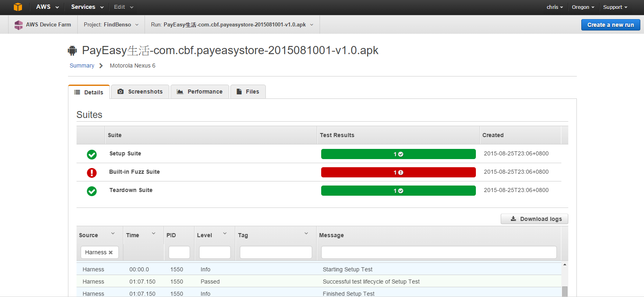The height and width of the screenshot is (297, 644).
Task: Open the chris account dropdown
Action: [x=555, y=7]
